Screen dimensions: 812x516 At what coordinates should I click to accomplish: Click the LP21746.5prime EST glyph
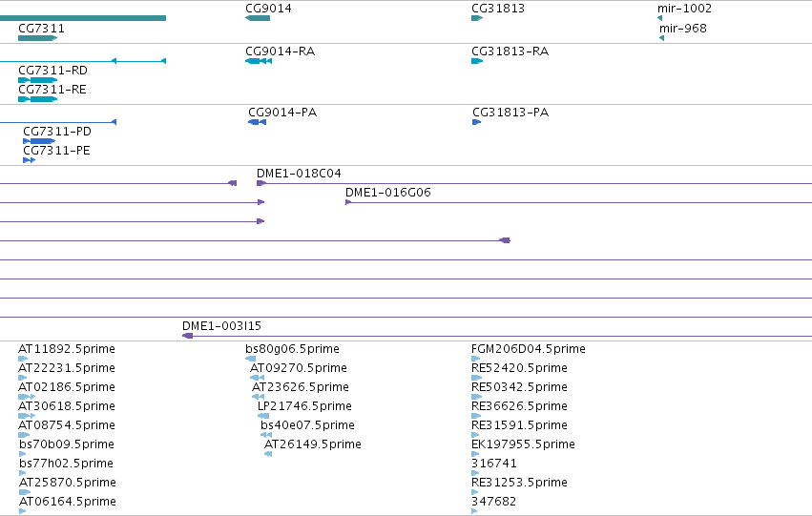[x=263, y=416]
